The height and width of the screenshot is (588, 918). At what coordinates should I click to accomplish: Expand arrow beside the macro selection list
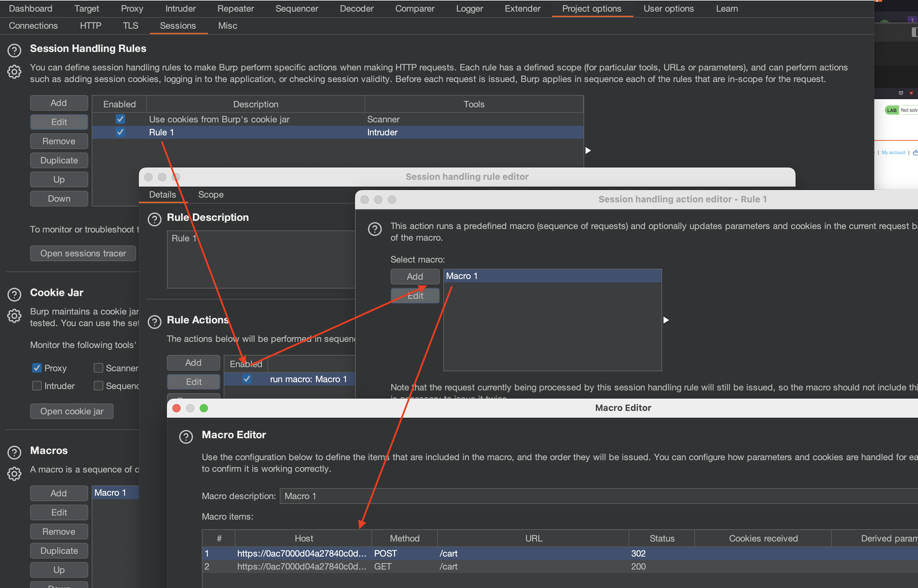tap(666, 320)
